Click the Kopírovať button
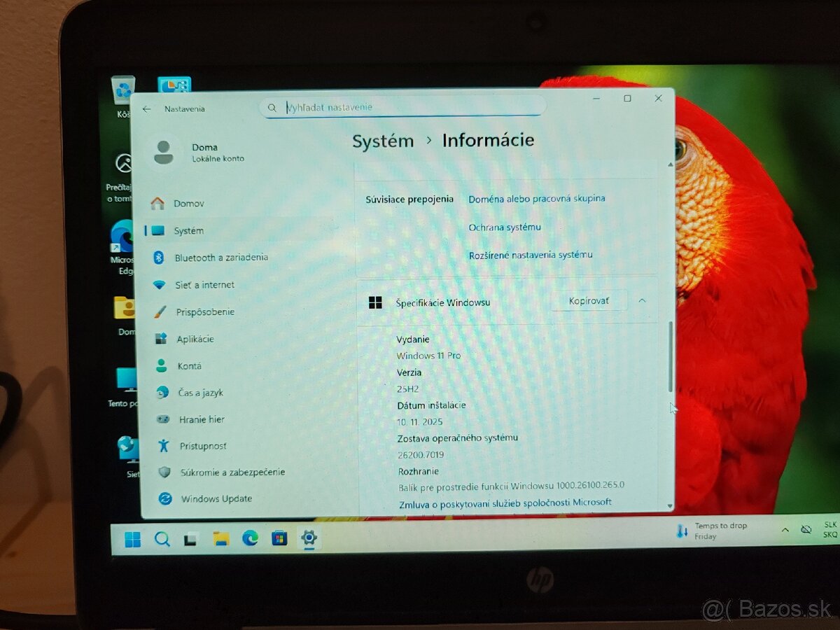840x630 pixels. click(588, 300)
